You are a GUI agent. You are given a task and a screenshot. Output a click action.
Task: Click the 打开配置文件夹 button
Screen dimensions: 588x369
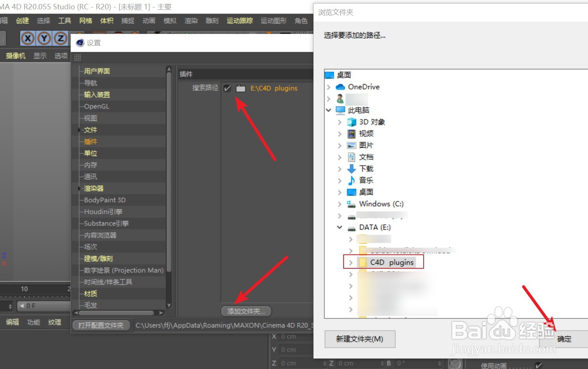click(x=101, y=325)
